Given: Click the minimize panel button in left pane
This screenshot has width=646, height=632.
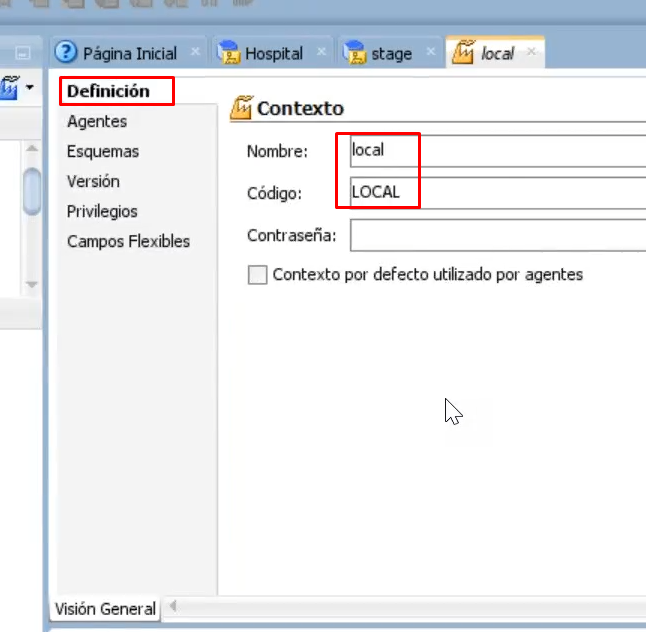Looking at the screenshot, I should [23, 53].
